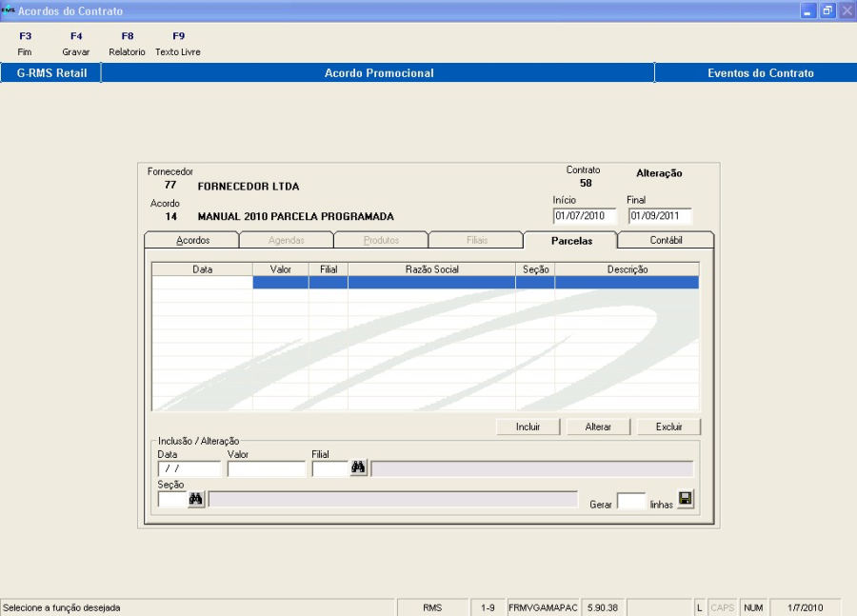The width and height of the screenshot is (857, 616).
Task: Focus the Início date field
Action: coord(585,216)
